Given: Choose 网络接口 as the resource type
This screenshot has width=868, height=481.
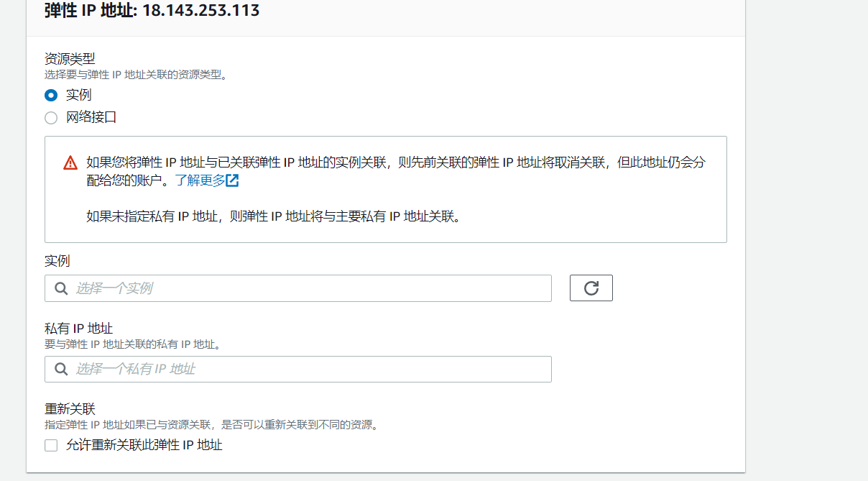Looking at the screenshot, I should 50,117.
